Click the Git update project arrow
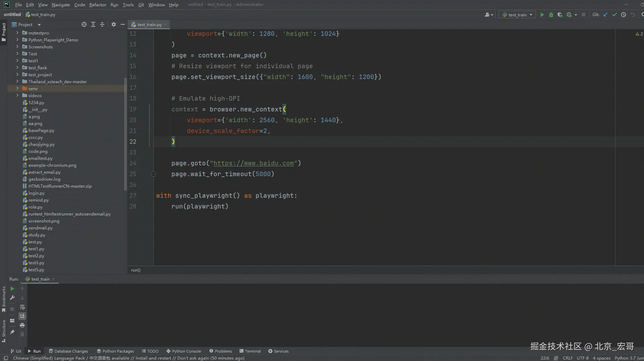 (605, 15)
